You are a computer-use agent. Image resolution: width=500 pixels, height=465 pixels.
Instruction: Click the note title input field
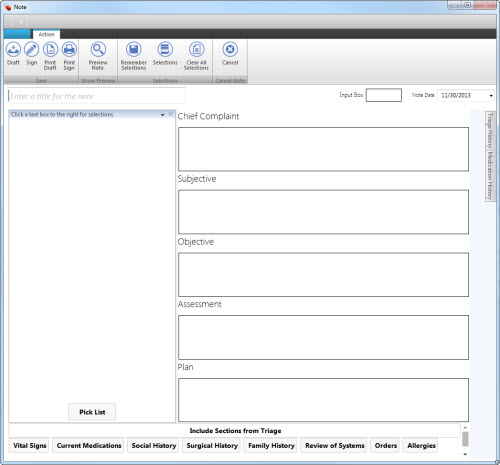tap(96, 96)
